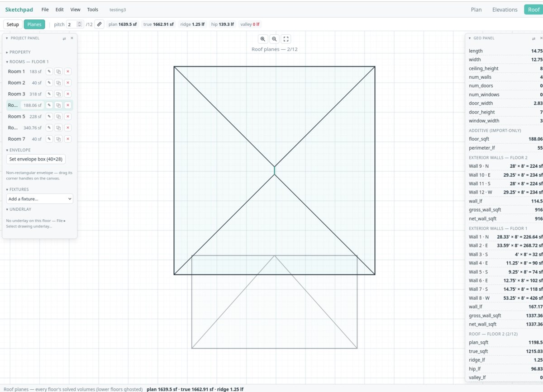
Task: Delete the 188.06 sf room
Action: (67, 105)
